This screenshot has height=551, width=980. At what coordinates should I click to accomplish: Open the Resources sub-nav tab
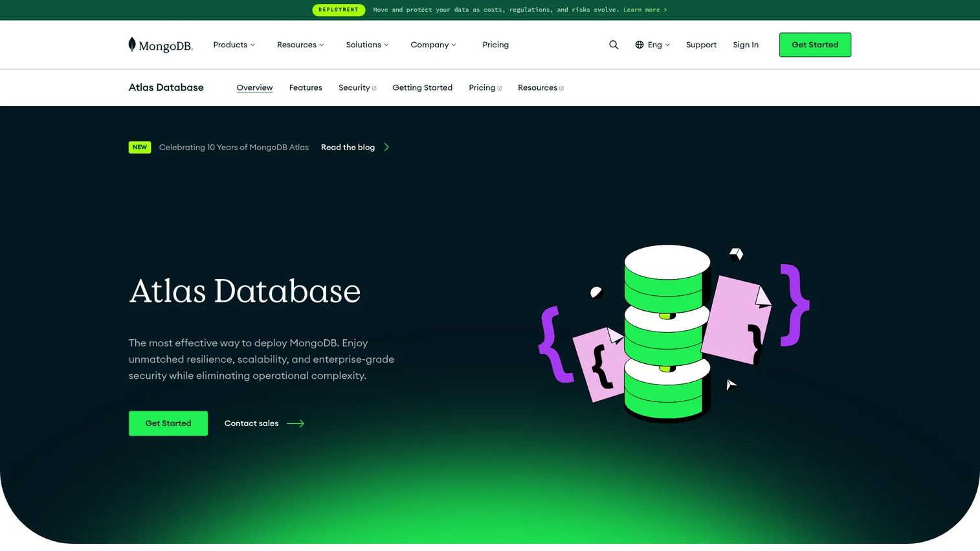click(540, 87)
